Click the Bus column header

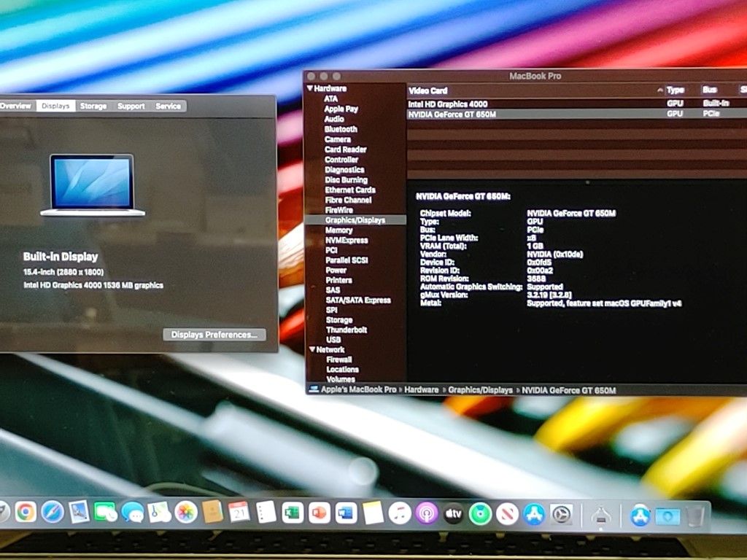(709, 90)
